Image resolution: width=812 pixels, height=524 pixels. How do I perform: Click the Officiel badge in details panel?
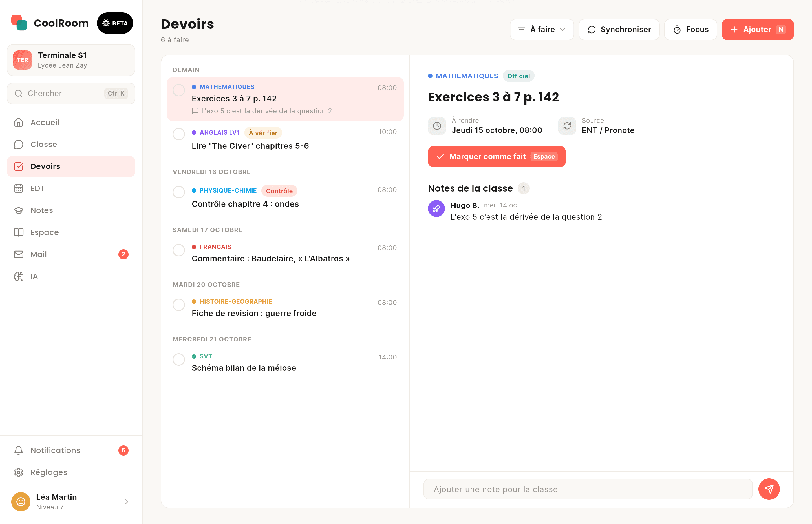point(518,76)
